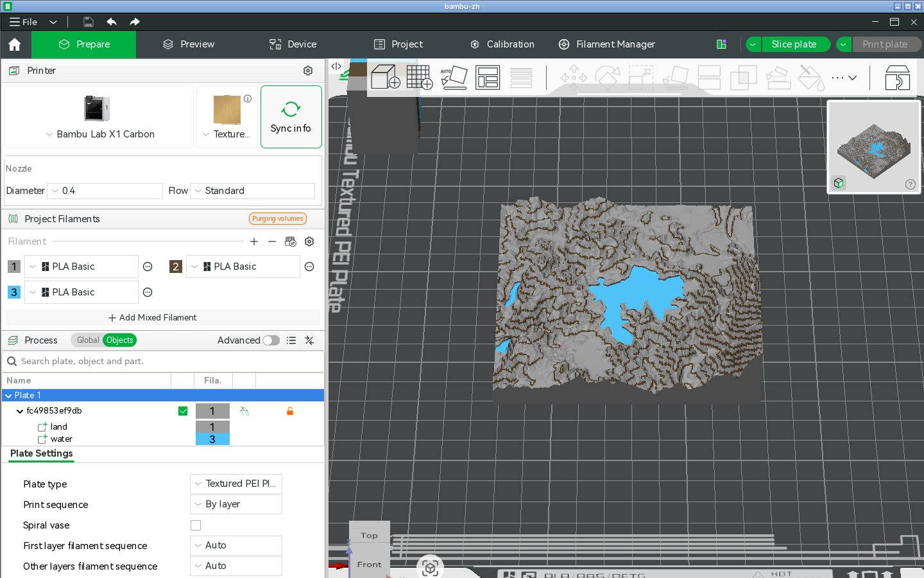Open the Plate type dropdown
Image resolution: width=924 pixels, height=578 pixels.
click(236, 484)
